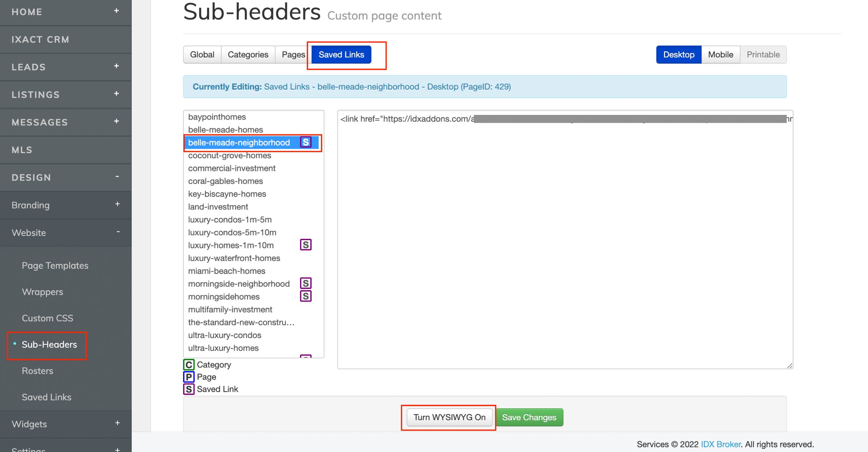Expand the Leads sidebar menu
868x452 pixels.
coord(116,66)
